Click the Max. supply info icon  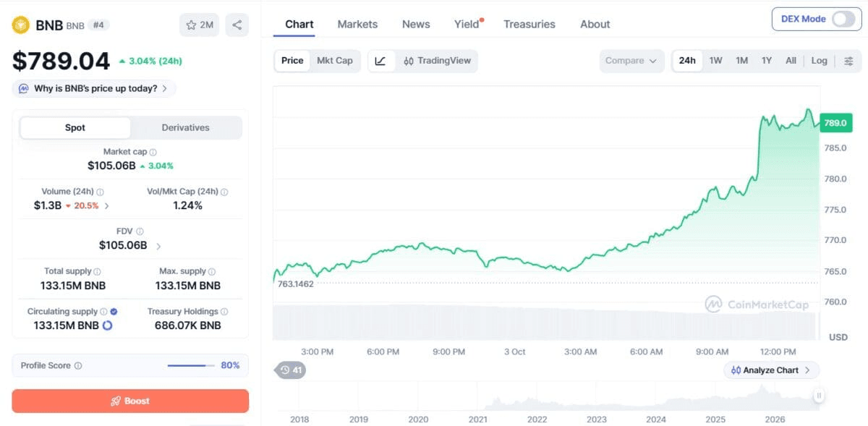point(212,271)
